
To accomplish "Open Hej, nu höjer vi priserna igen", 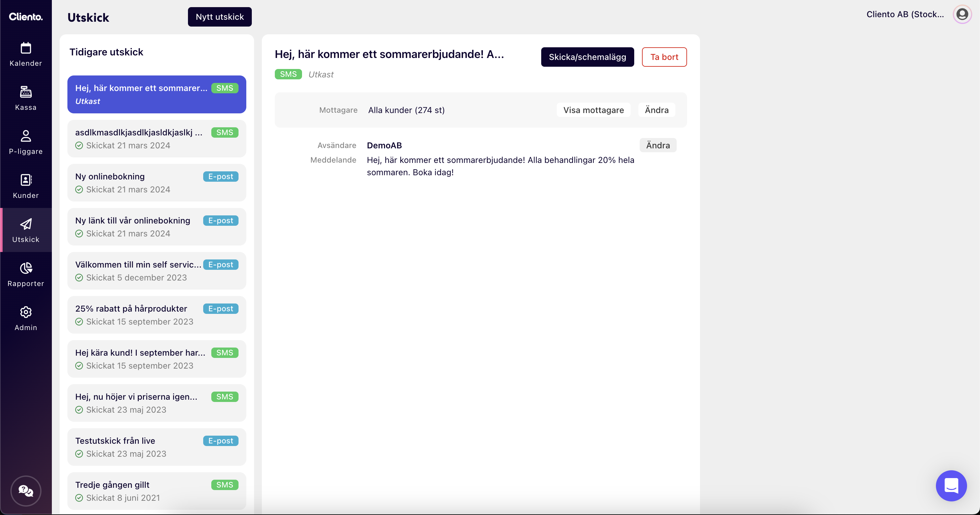I will coord(157,404).
